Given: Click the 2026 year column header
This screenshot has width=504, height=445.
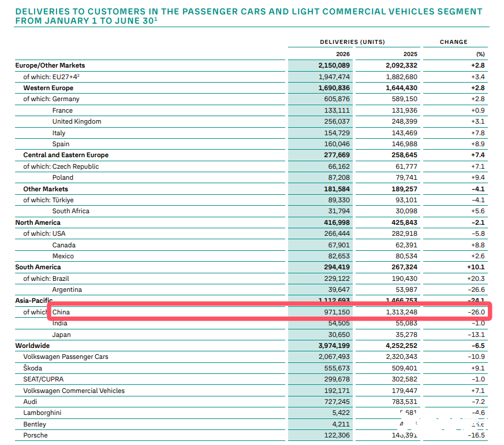Looking at the screenshot, I should pos(343,54).
